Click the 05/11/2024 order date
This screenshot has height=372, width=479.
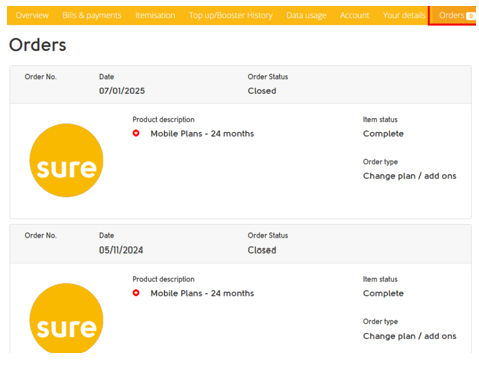coord(121,250)
